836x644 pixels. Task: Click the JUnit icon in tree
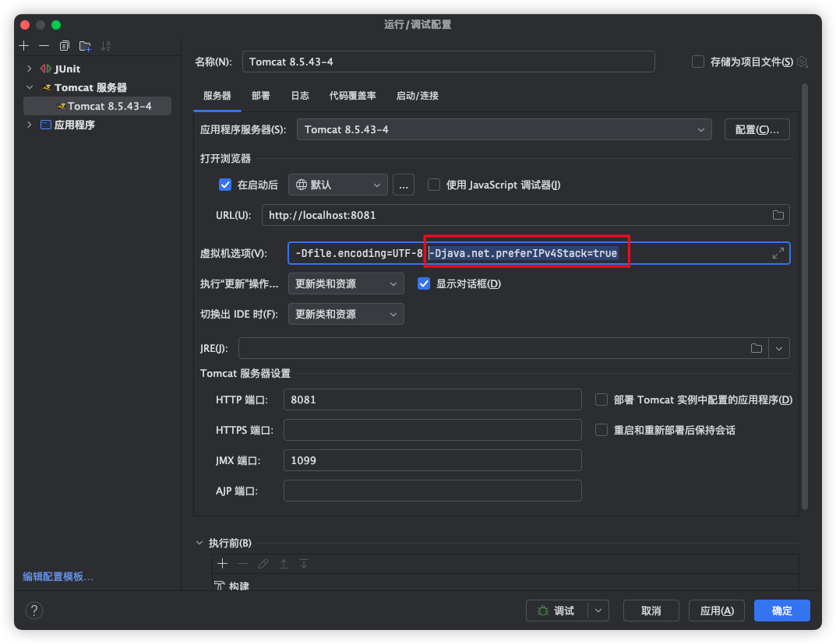(x=46, y=69)
